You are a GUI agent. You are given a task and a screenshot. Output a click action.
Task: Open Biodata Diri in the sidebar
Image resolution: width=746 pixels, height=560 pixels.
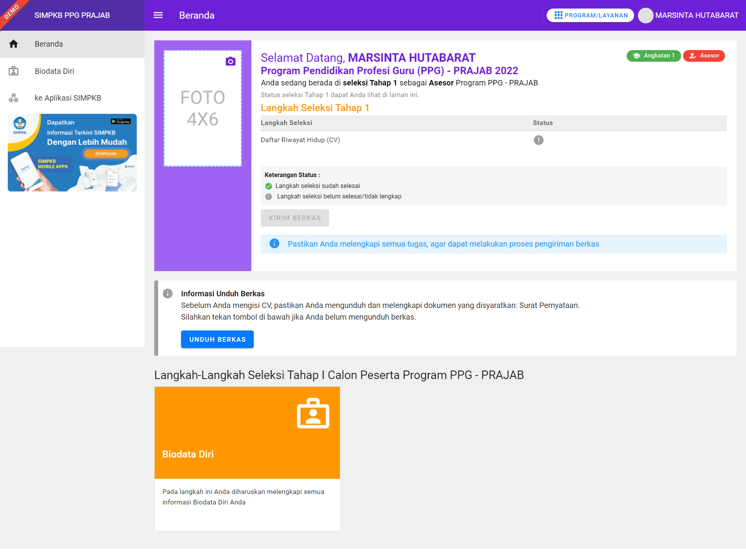pos(72,71)
